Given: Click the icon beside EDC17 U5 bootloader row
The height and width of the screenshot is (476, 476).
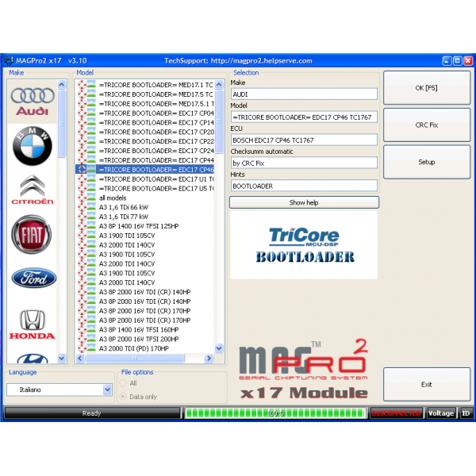Looking at the screenshot, I should point(82,189).
